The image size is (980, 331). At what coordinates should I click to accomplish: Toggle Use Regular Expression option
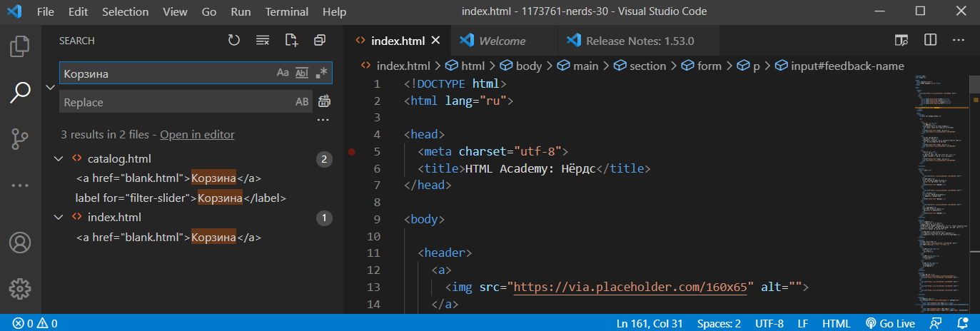pyautogui.click(x=321, y=73)
